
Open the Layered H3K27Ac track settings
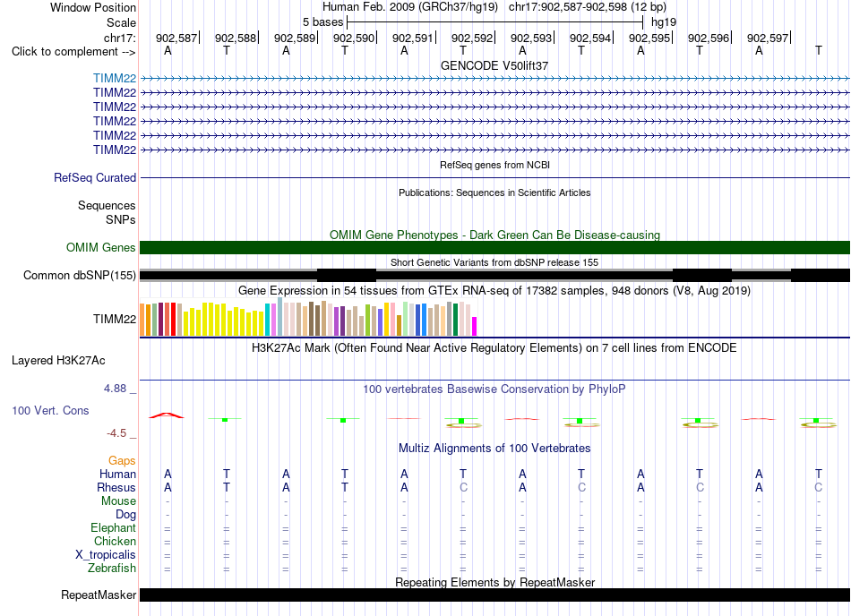coord(58,360)
